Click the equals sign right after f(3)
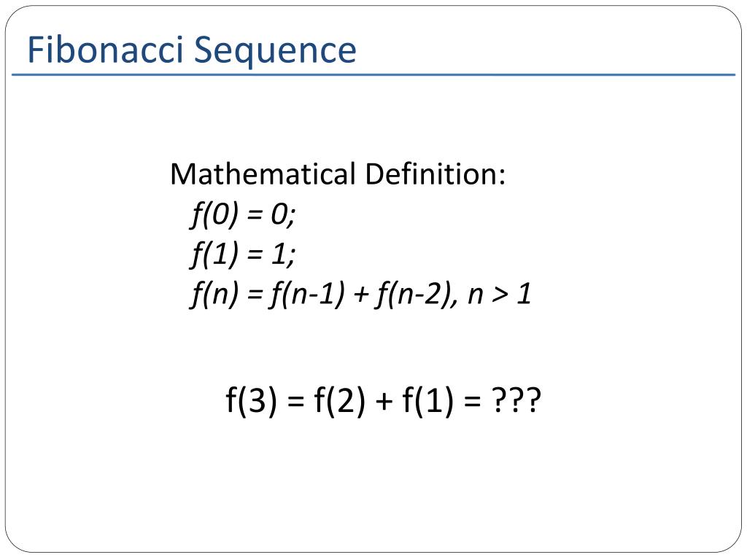 tap(295, 402)
